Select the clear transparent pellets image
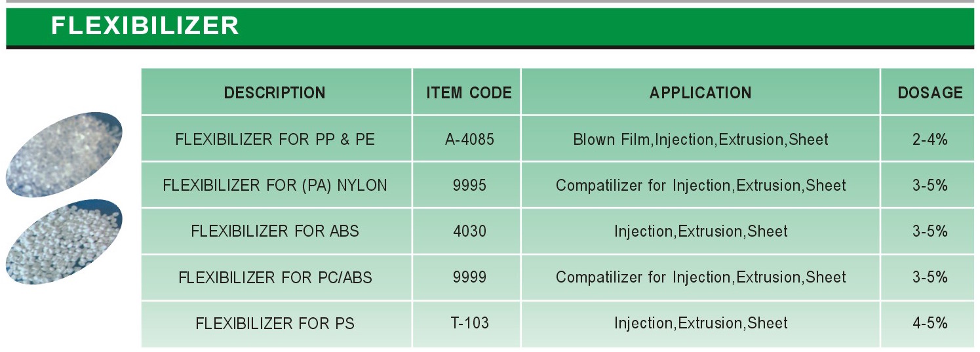Screen dimensions: 980x352 tap(64, 154)
